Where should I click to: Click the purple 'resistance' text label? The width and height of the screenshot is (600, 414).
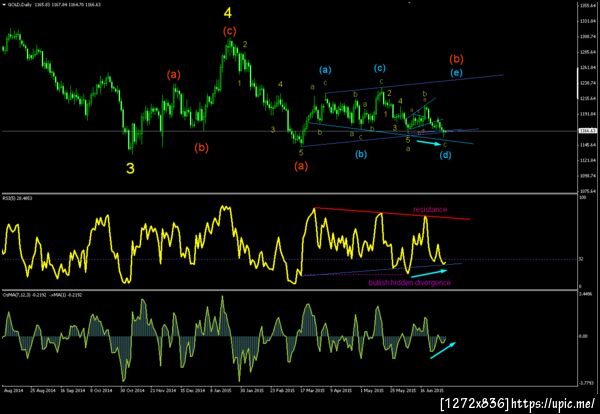pyautogui.click(x=430, y=210)
